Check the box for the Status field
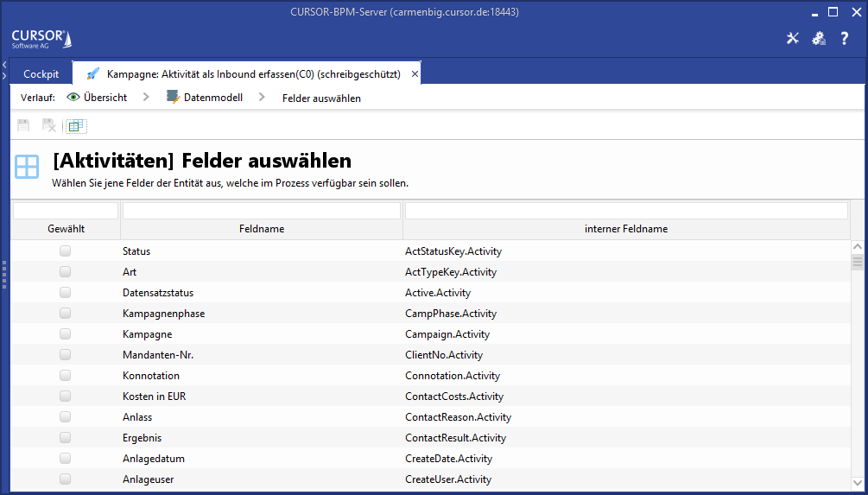The image size is (868, 495). pos(65,251)
